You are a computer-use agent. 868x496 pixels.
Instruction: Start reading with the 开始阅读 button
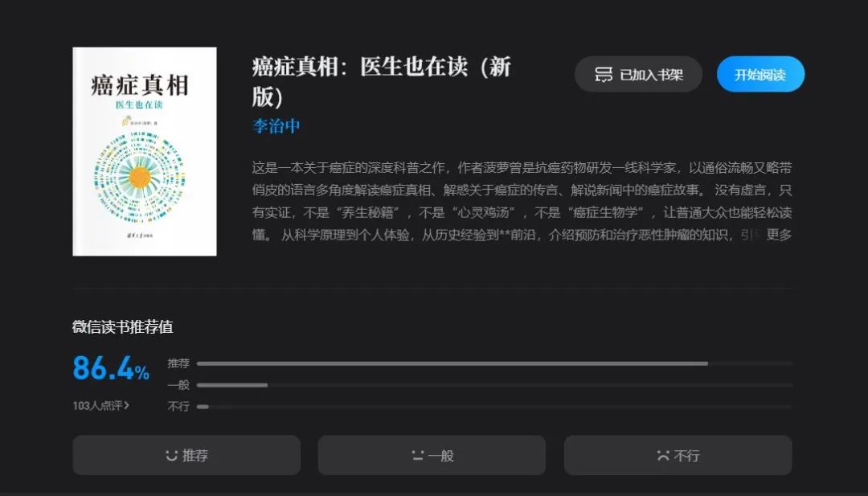tap(760, 74)
